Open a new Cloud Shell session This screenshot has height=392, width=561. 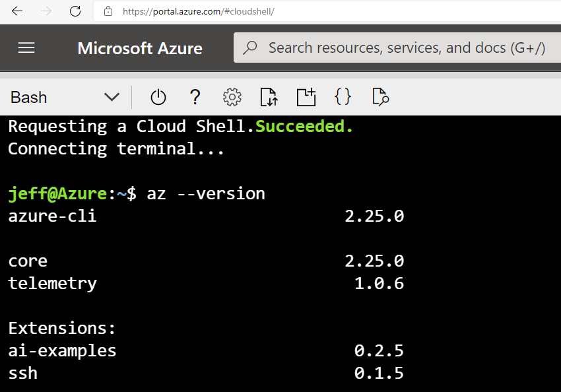coord(306,97)
